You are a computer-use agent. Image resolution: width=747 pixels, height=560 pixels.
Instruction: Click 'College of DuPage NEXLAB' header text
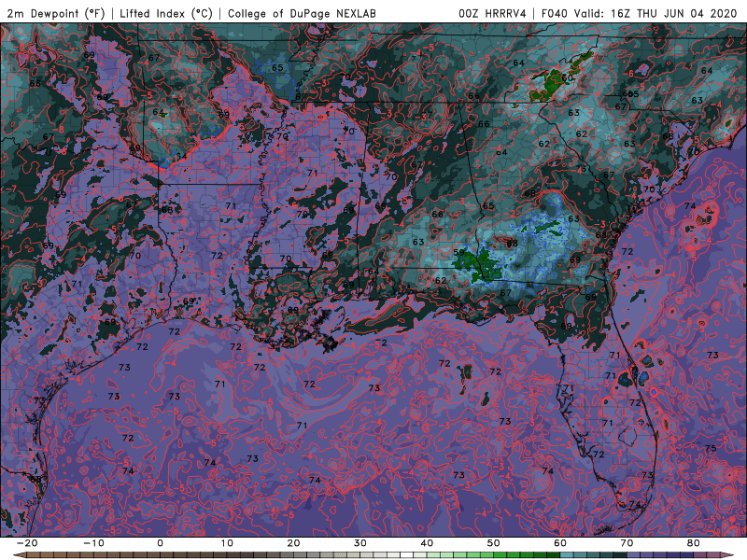pos(302,13)
